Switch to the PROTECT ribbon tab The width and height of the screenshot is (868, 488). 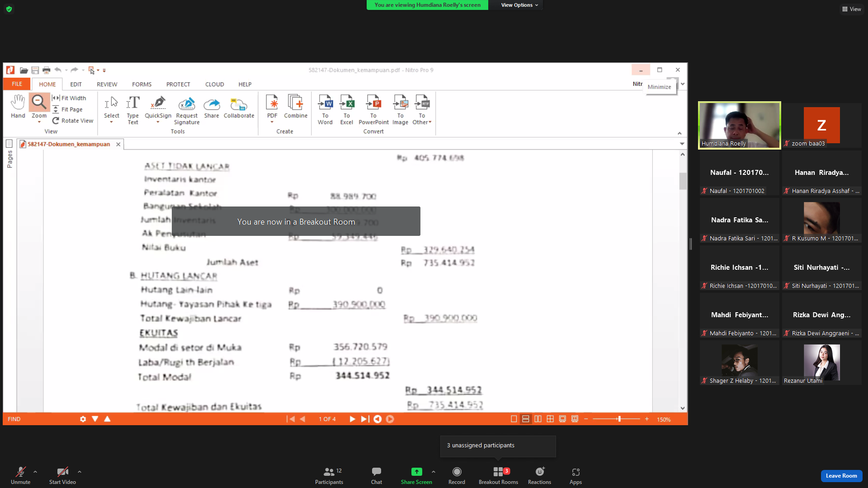pos(178,84)
